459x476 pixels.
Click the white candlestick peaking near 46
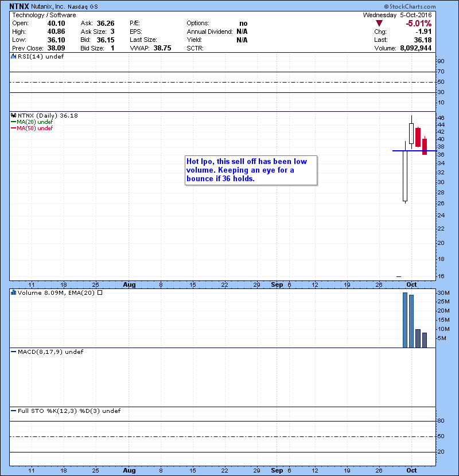pyautogui.click(x=411, y=133)
